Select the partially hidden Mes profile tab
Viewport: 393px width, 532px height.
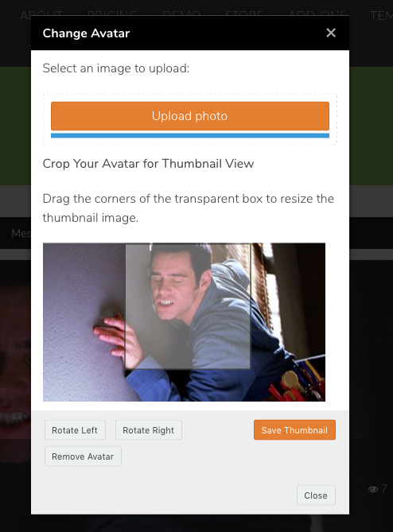click(21, 233)
